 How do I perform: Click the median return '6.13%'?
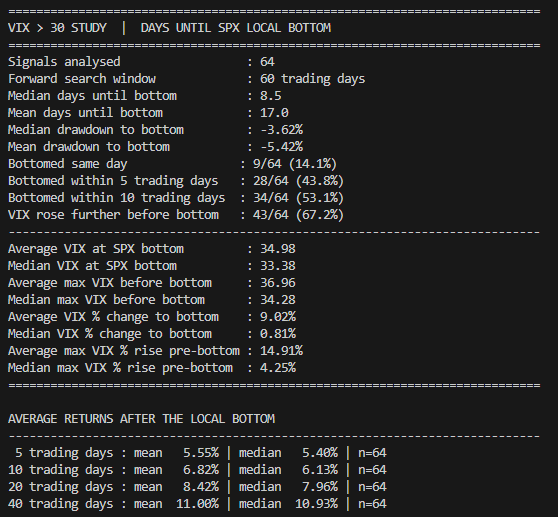320,470
